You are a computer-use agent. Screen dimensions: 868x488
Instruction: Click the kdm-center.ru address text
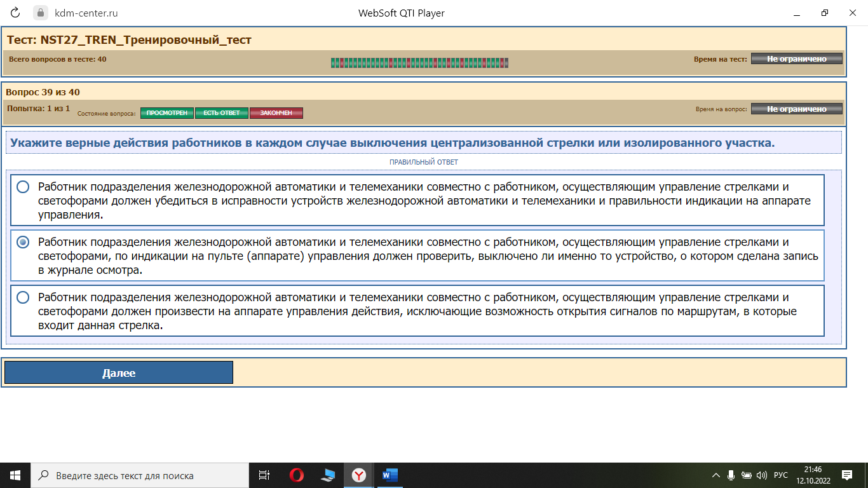pyautogui.click(x=86, y=13)
